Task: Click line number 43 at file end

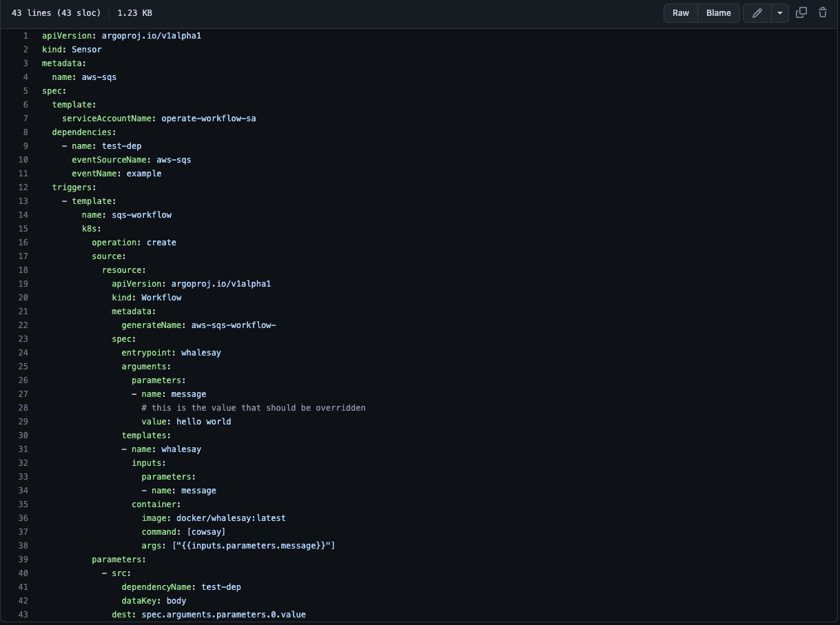Action: tap(23, 615)
